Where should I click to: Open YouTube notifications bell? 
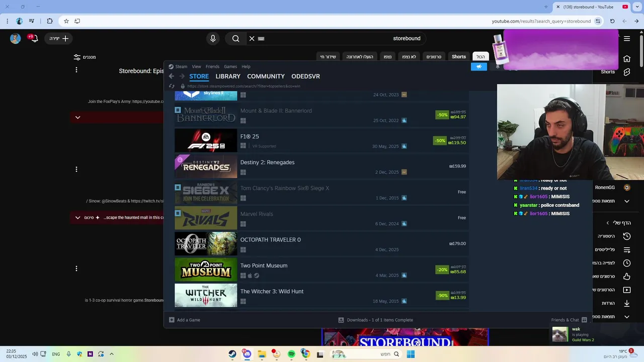click(34, 39)
